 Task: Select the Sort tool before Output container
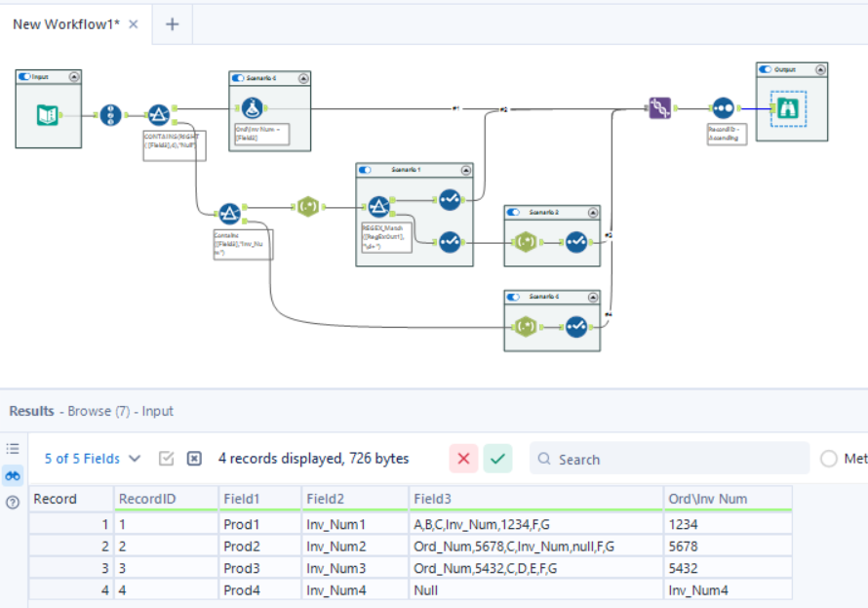click(x=723, y=108)
